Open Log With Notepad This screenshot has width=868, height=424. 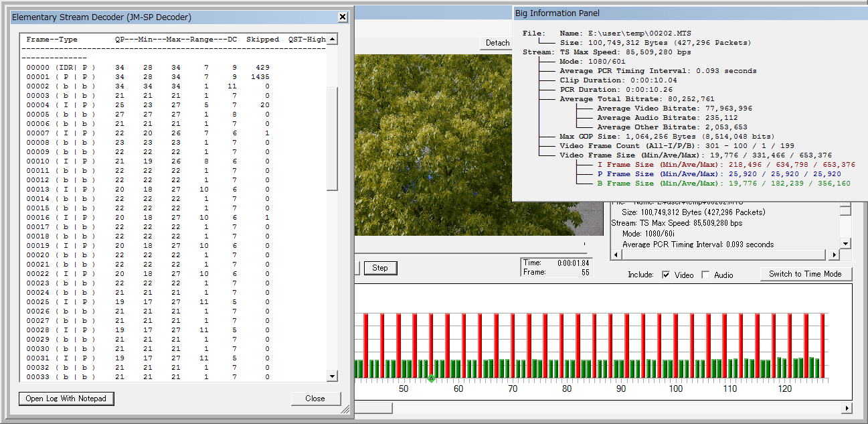point(66,399)
